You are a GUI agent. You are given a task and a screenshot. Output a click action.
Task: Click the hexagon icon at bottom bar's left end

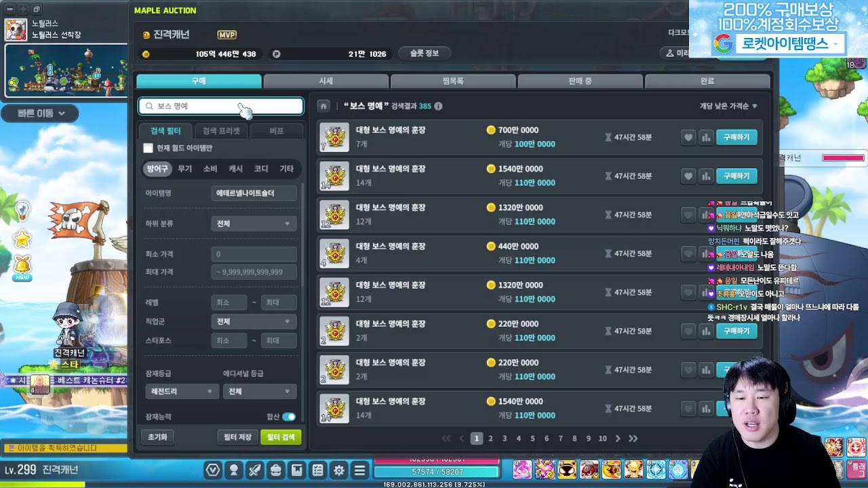[x=213, y=470]
